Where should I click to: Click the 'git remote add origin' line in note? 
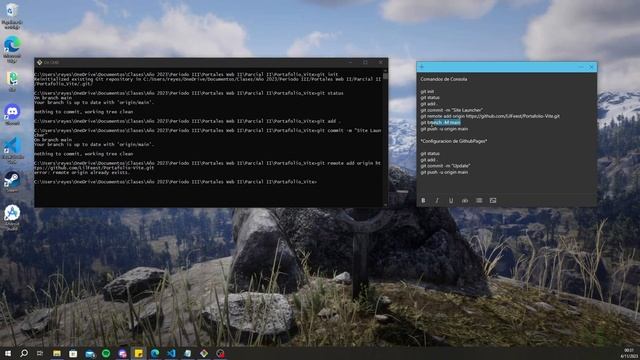coord(490,116)
